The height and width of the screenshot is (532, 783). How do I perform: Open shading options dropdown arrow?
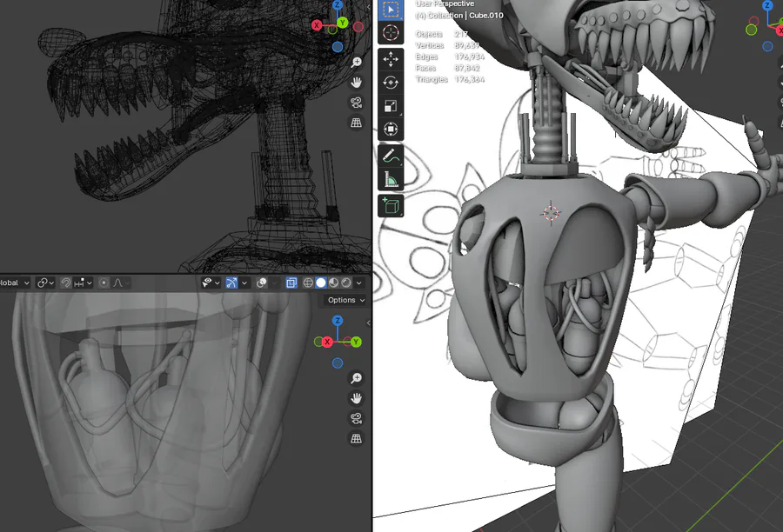[x=358, y=283]
